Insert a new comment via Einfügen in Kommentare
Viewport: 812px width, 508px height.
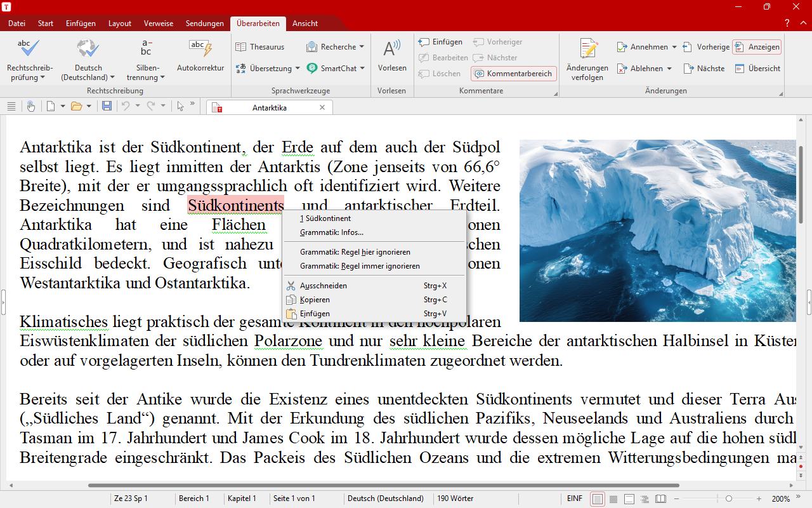pyautogui.click(x=440, y=42)
